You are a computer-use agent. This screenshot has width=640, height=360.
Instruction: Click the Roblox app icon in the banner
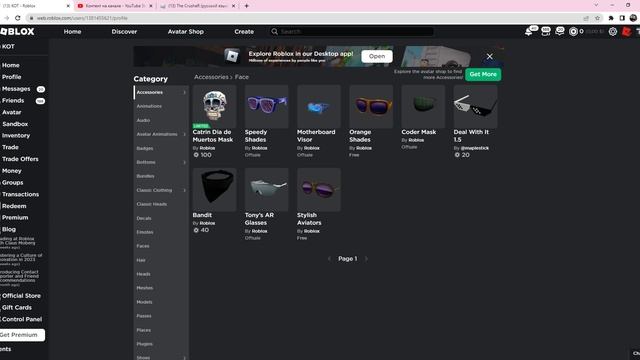[x=232, y=56]
